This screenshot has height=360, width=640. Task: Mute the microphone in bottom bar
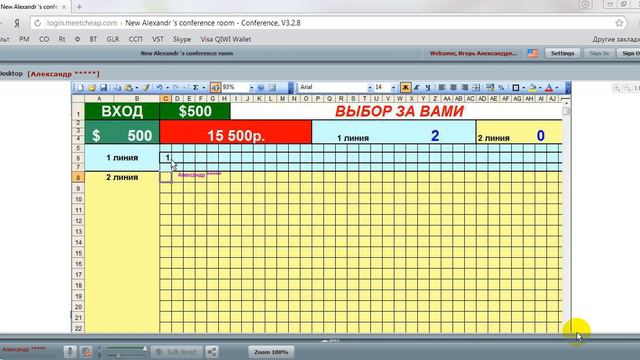pyautogui.click(x=70, y=352)
